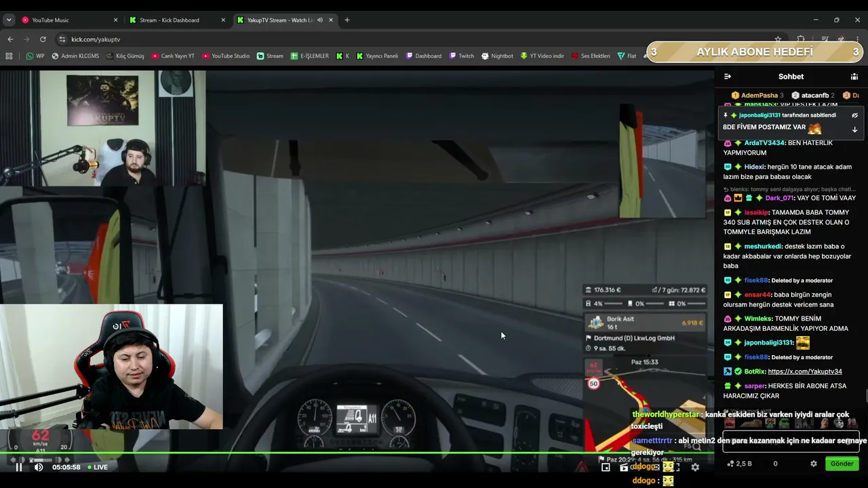The width and height of the screenshot is (868, 488).
Task: Bookmark this page with the star
Action: pyautogui.click(x=778, y=39)
